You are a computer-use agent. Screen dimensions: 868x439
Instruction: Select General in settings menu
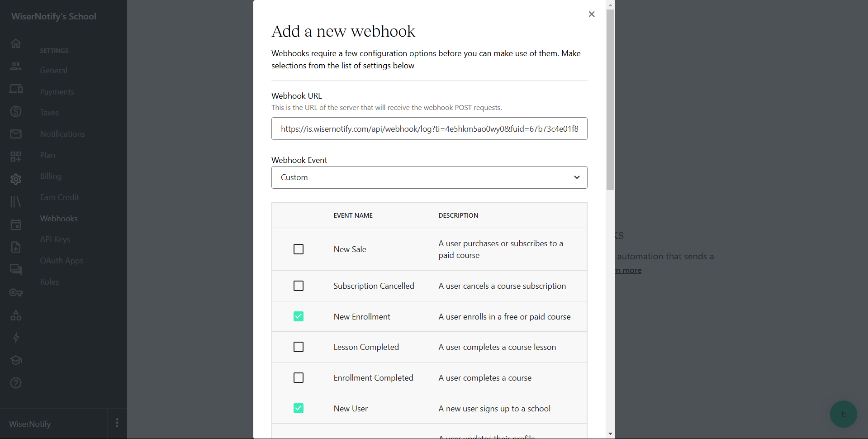tap(53, 71)
